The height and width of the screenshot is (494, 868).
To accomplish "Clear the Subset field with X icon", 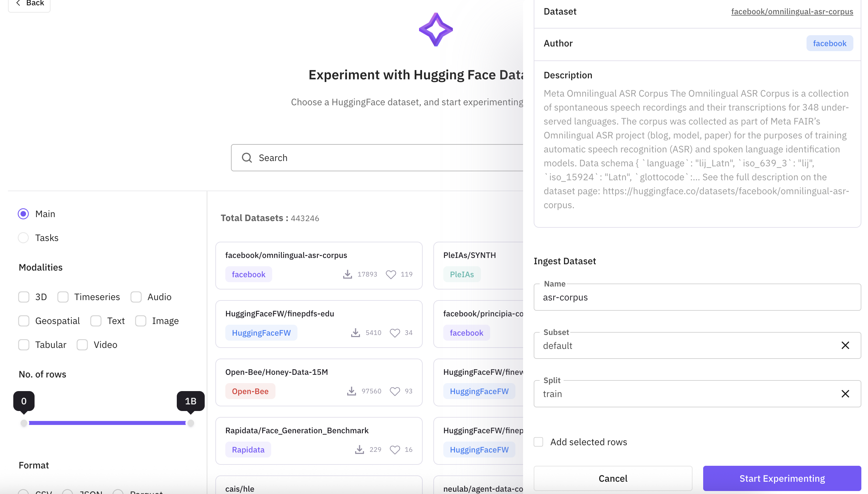I will click(845, 345).
